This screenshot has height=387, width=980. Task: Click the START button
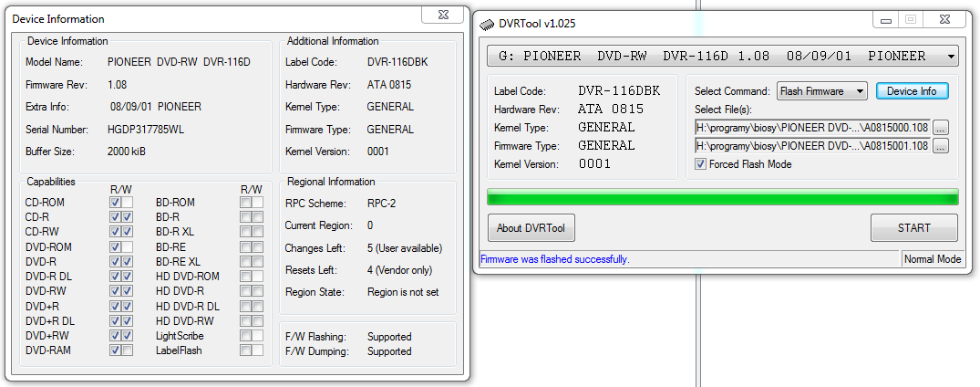pos(913,228)
